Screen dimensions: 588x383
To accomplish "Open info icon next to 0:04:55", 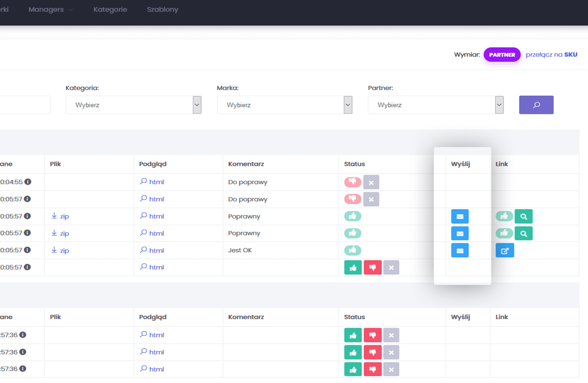I will pos(28,182).
